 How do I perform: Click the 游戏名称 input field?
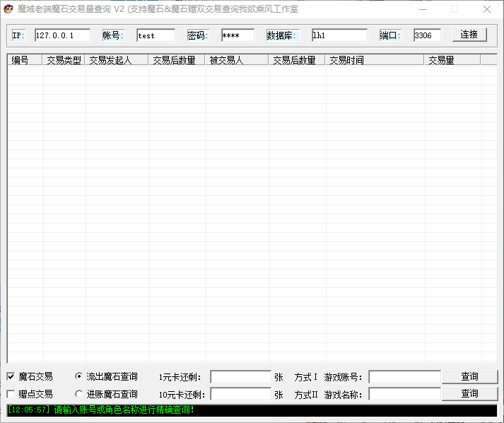click(404, 394)
